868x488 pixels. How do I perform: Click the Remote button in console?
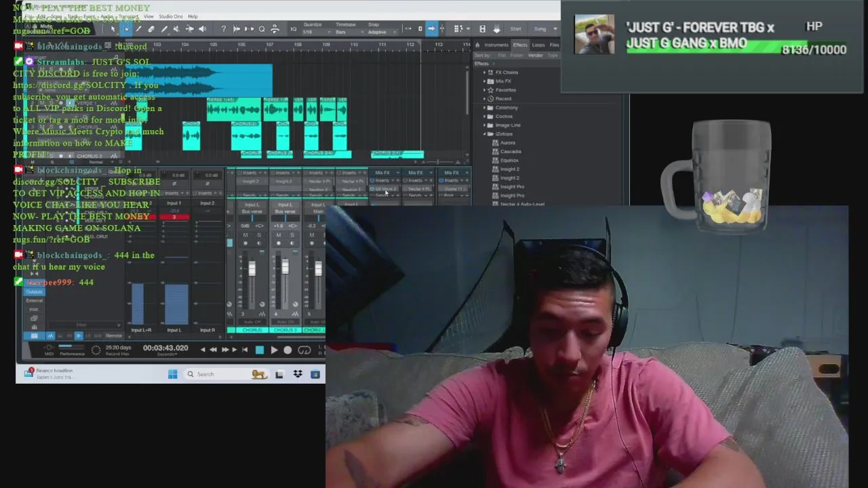tap(114, 335)
